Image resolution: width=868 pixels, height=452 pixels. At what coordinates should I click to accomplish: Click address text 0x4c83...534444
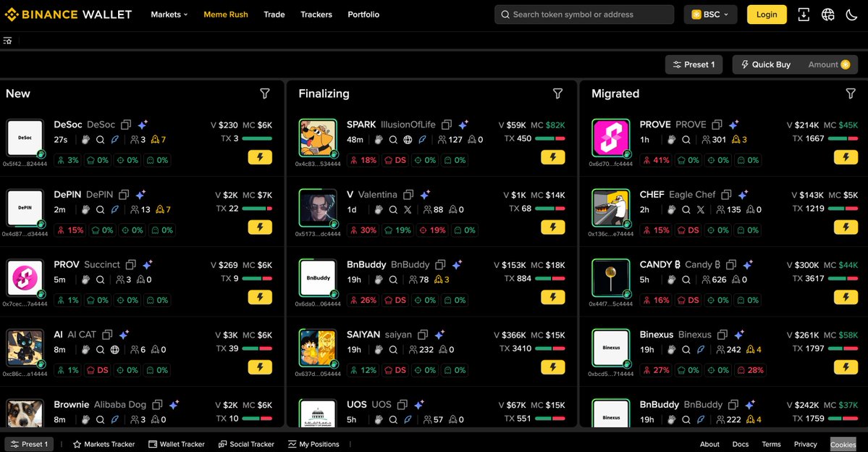coord(318,164)
